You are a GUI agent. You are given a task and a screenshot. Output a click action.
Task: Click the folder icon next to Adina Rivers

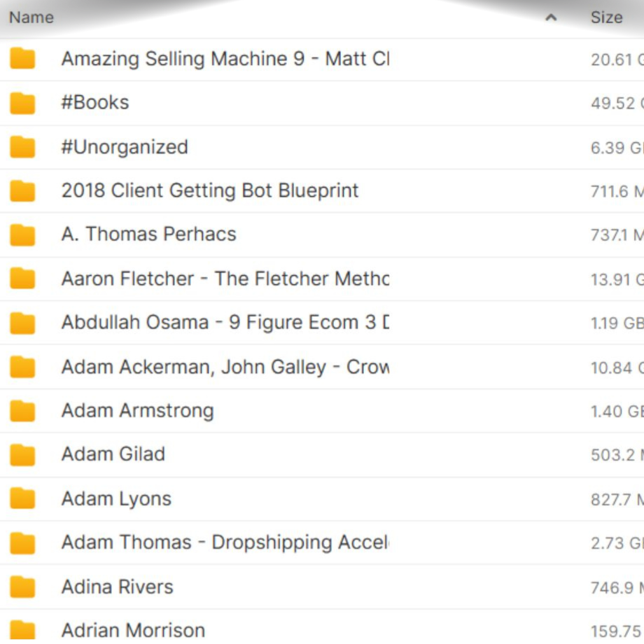click(22, 587)
